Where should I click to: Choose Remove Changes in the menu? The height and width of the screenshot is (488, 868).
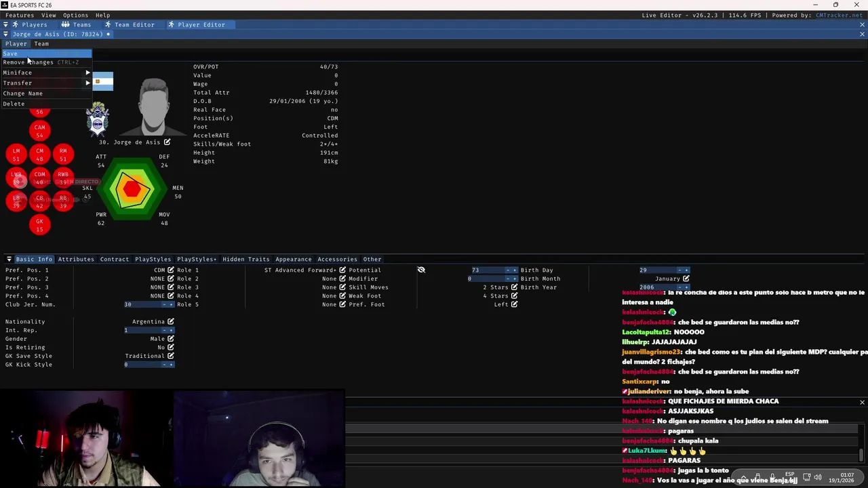46,62
